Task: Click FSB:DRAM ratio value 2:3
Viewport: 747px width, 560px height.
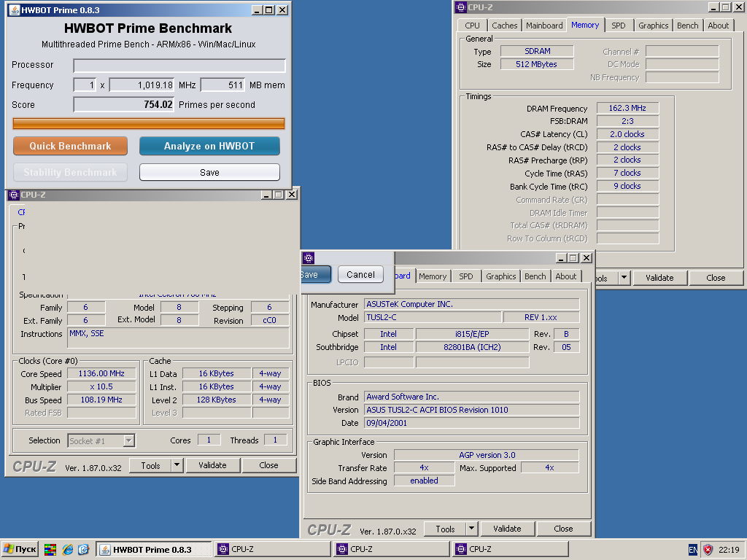Action: [627, 121]
